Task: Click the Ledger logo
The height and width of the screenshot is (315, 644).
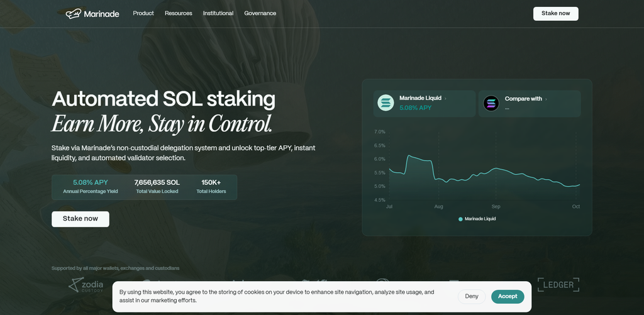Action: (x=558, y=285)
